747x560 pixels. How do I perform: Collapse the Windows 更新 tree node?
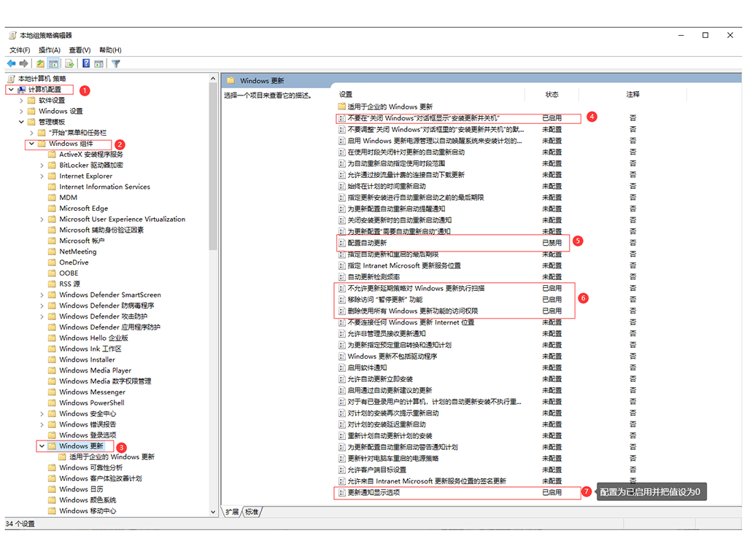coord(42,446)
